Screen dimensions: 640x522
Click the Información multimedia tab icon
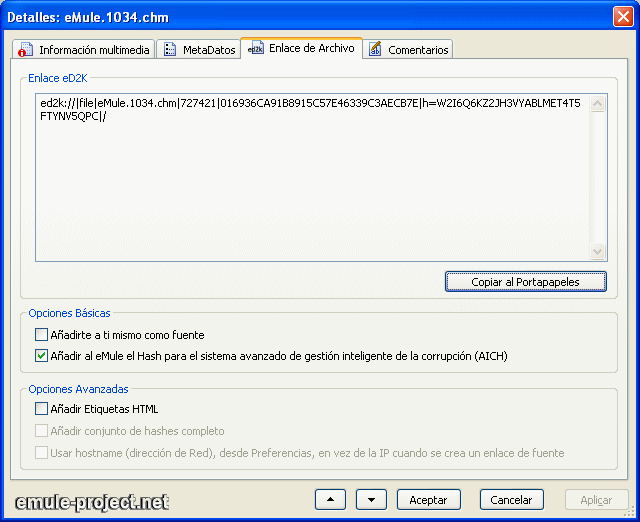point(26,50)
